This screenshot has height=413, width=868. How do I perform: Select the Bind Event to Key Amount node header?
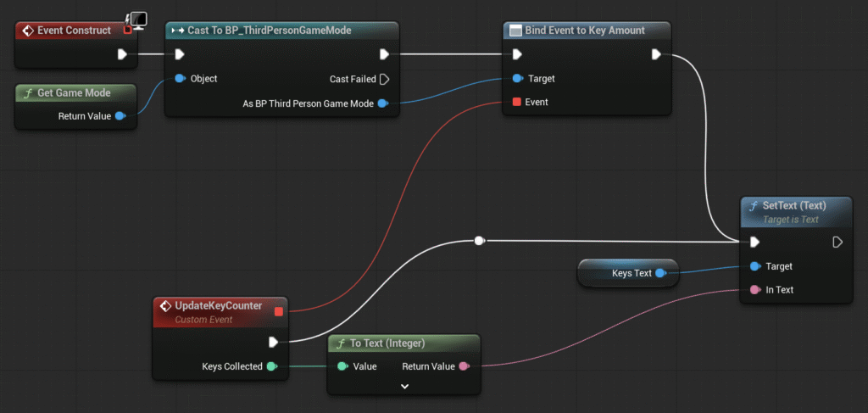(x=585, y=31)
